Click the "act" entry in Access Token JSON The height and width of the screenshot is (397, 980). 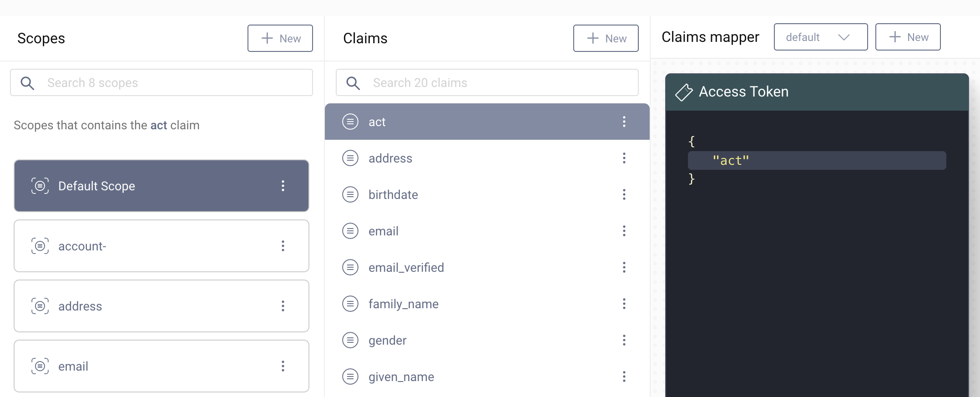pos(817,160)
